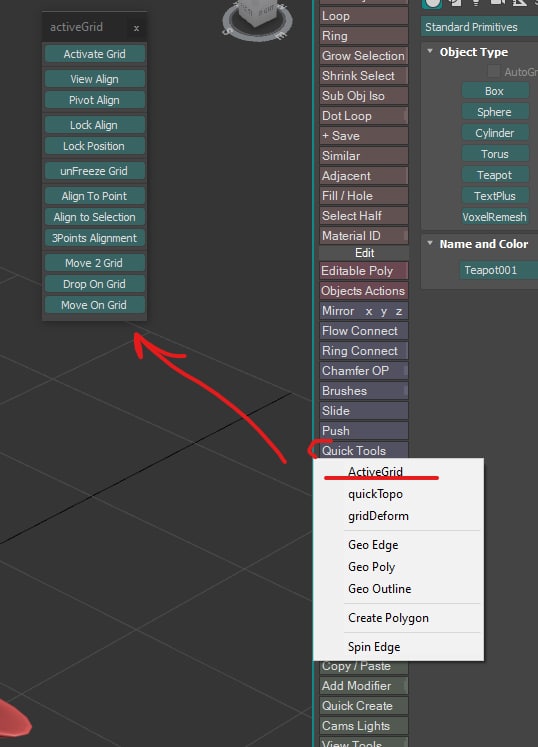The image size is (538, 747).
Task: Click the Slide button
Action: coord(364,411)
